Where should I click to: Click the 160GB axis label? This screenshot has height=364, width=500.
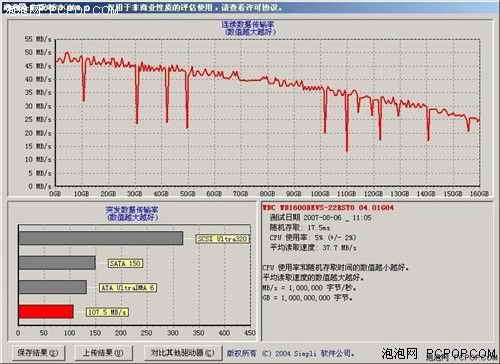pyautogui.click(x=479, y=194)
